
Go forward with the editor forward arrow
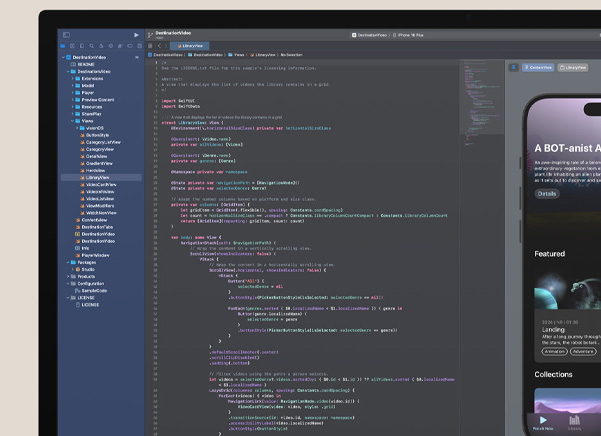coord(166,46)
